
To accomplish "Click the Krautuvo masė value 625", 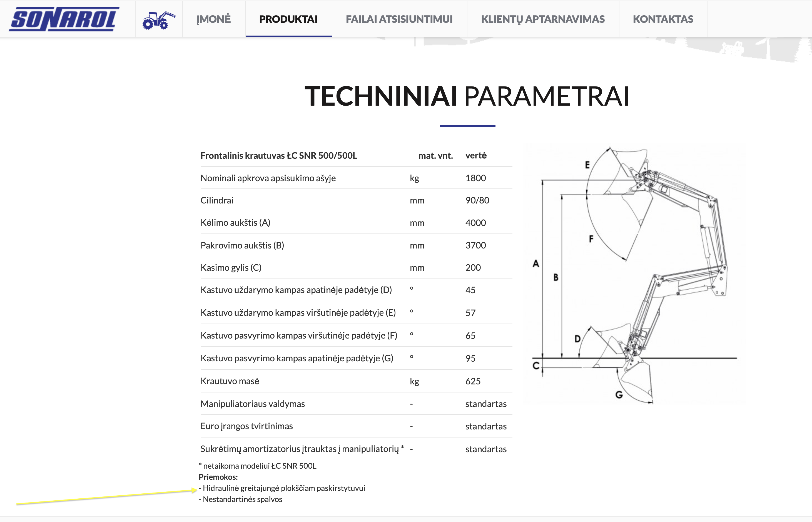I will [x=473, y=381].
